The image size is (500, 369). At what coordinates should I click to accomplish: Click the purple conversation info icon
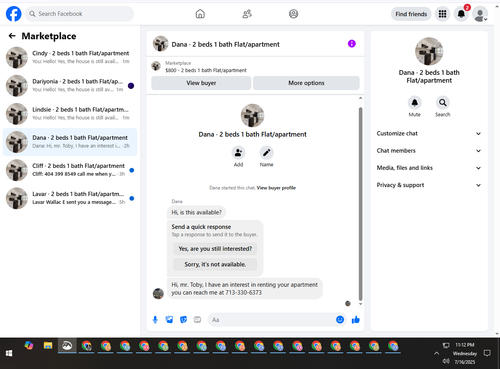352,44
